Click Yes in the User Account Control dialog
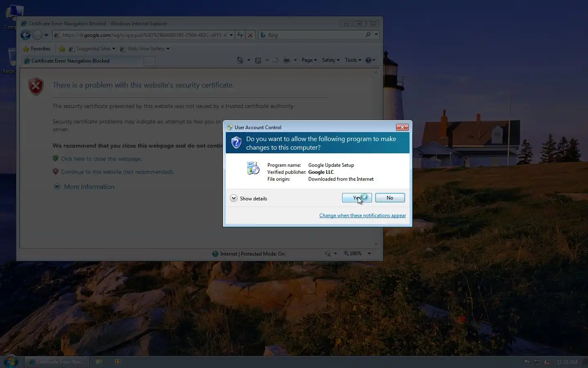This screenshot has height=368, width=588. [357, 198]
